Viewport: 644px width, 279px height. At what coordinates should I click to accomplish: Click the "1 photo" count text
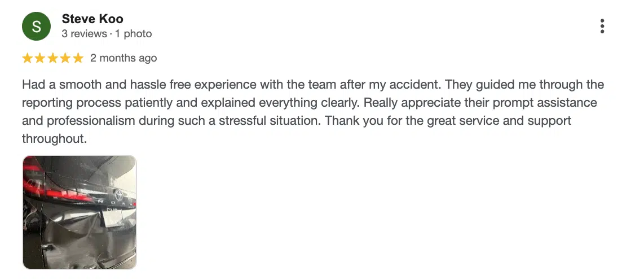[x=134, y=34]
